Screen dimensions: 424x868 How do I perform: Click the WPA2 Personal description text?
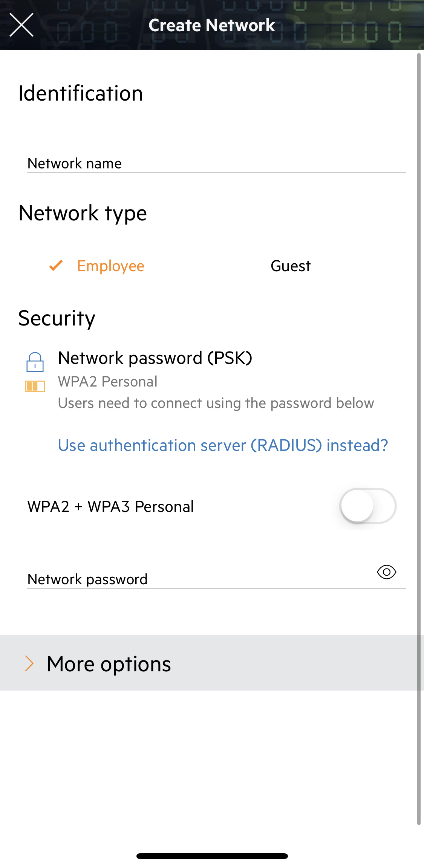point(107,382)
